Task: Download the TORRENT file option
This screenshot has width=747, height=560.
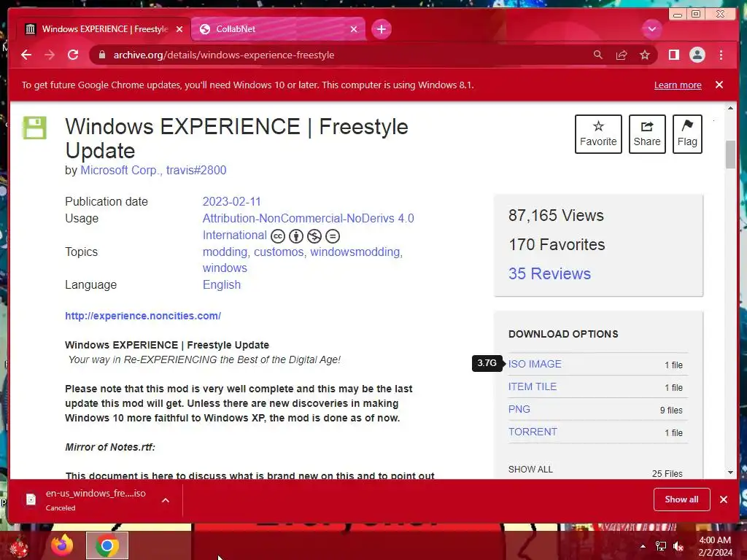Action: (533, 432)
